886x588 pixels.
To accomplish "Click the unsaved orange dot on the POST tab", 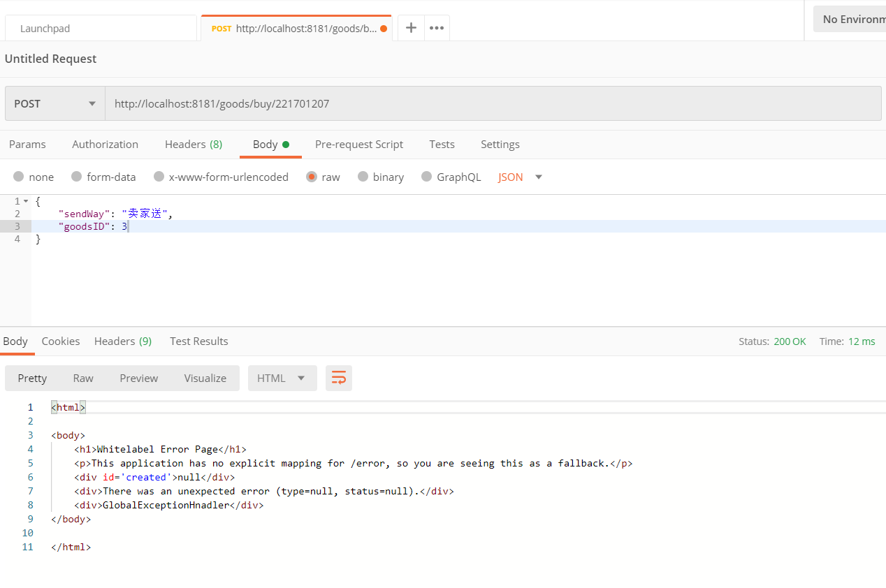I will 384,29.
